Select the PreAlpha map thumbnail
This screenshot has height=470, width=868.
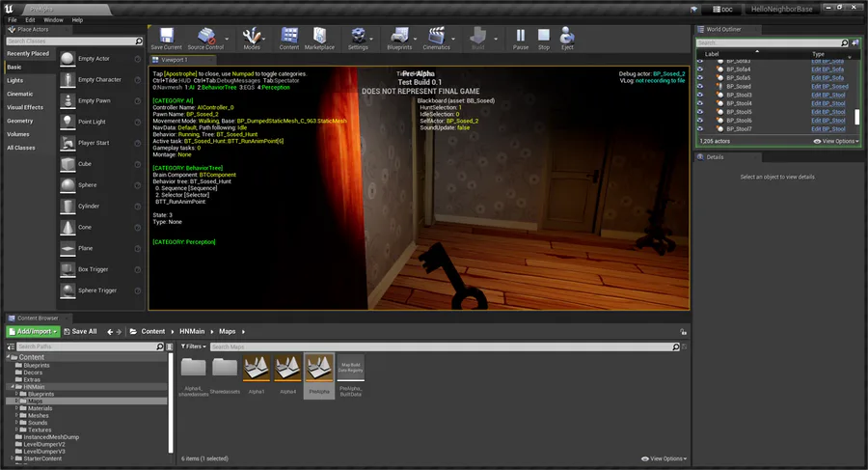319,375
